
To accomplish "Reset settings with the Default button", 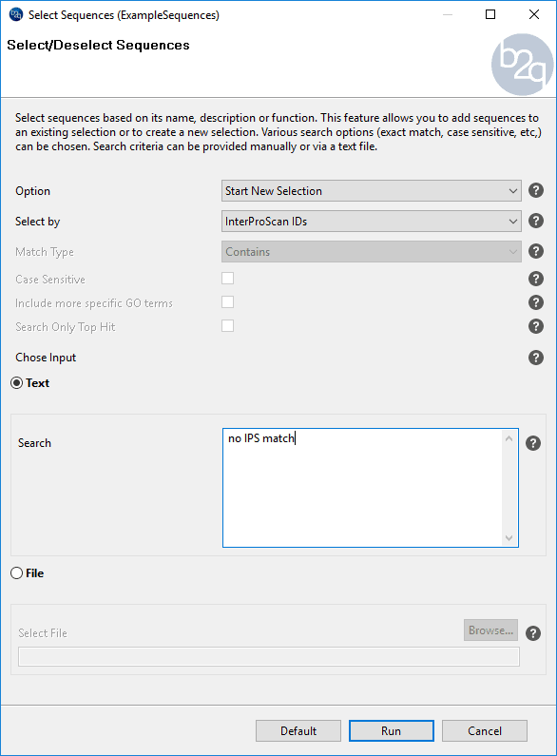I will [298, 731].
